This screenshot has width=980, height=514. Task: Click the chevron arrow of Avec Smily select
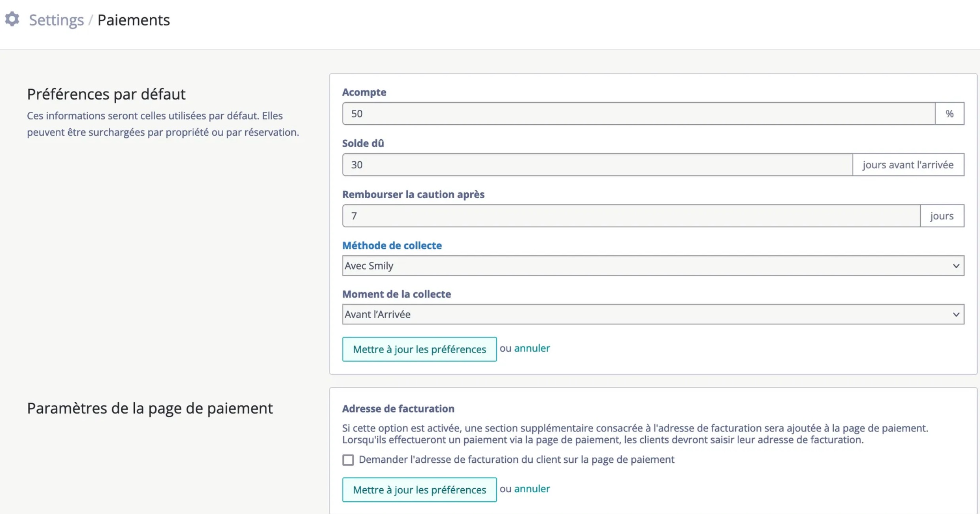pyautogui.click(x=956, y=266)
